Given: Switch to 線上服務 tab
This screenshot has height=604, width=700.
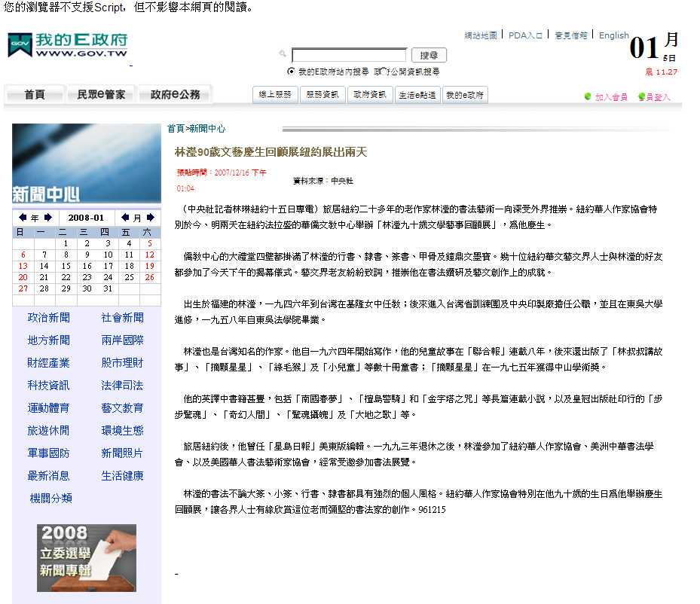Looking at the screenshot, I should pos(274,95).
